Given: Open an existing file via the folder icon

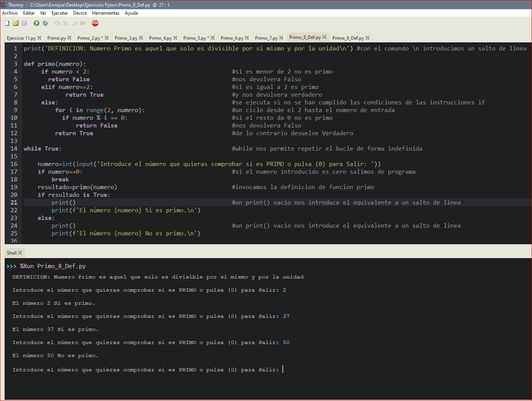Looking at the screenshot, I should pos(16,23).
